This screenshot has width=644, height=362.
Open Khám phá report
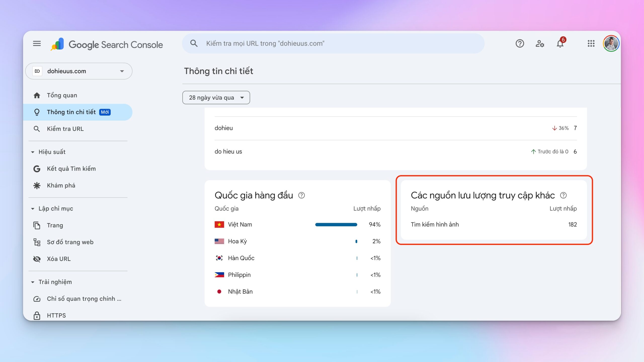pos(77,186)
